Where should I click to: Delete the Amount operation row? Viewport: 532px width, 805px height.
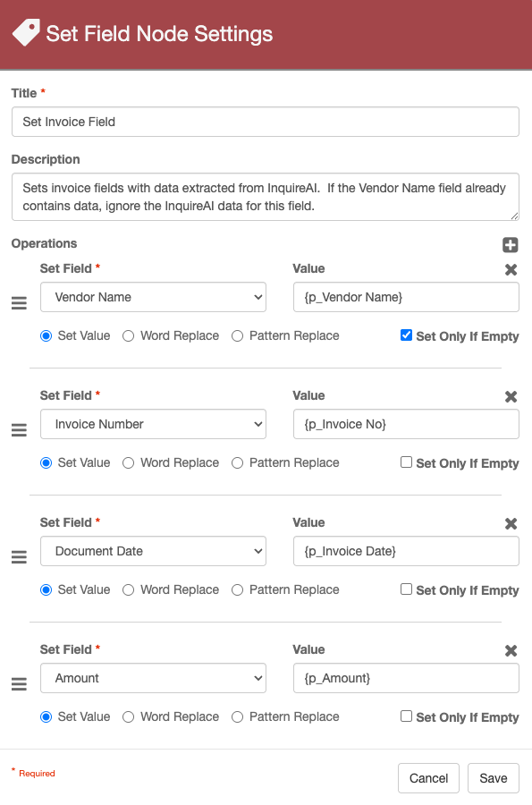pyautogui.click(x=511, y=650)
